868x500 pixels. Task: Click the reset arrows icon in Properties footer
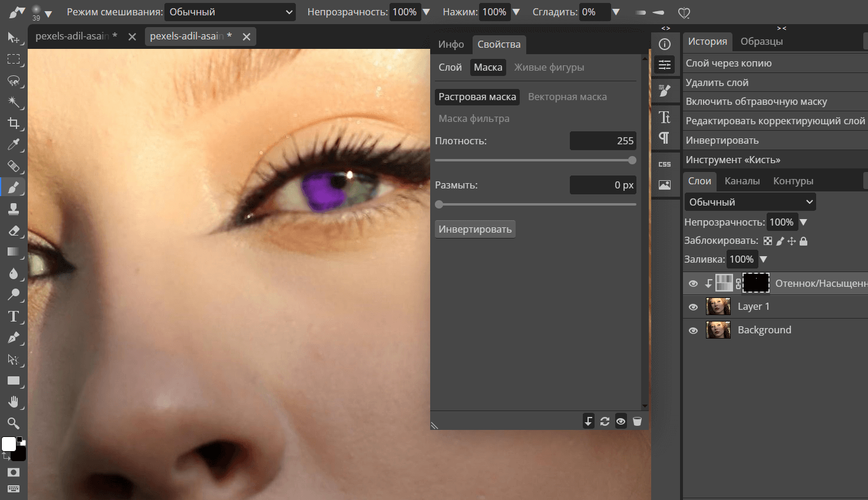(x=605, y=421)
